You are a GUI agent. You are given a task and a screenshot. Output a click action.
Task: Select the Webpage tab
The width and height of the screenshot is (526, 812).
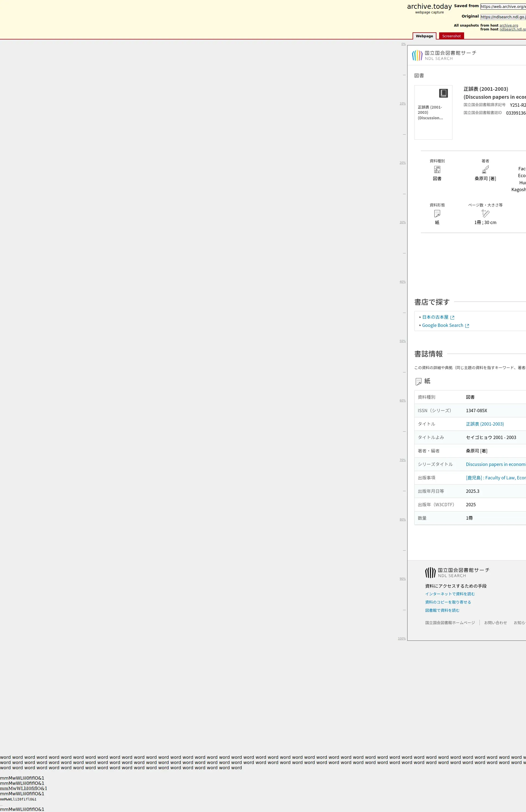[424, 36]
